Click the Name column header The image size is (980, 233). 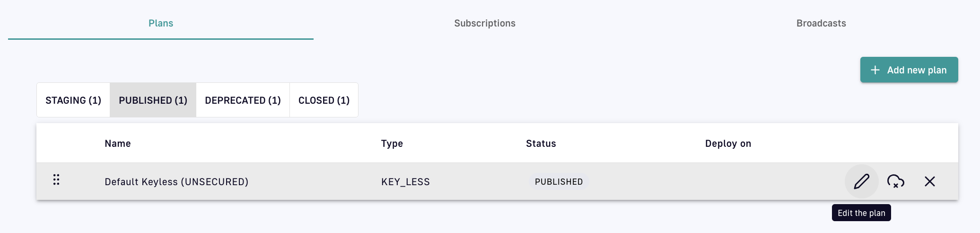[x=118, y=143]
